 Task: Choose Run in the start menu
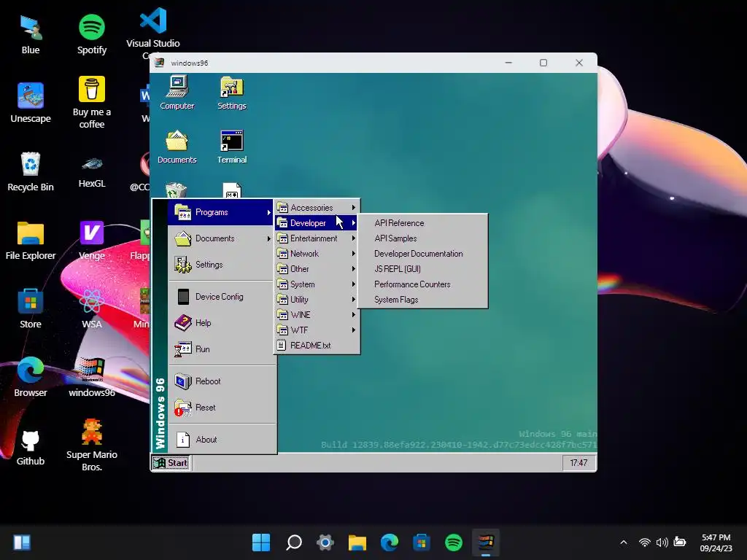click(x=221, y=349)
